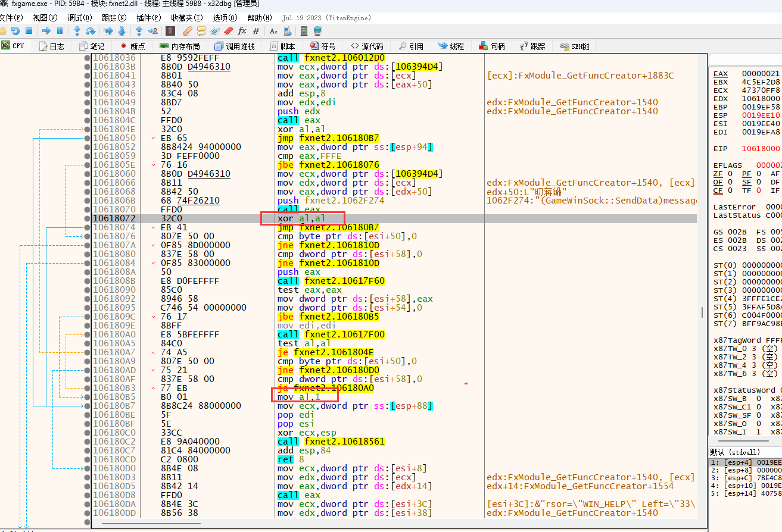Toggle breakpoint dot at address 106180CD
The image size is (782, 532).
(x=87, y=459)
